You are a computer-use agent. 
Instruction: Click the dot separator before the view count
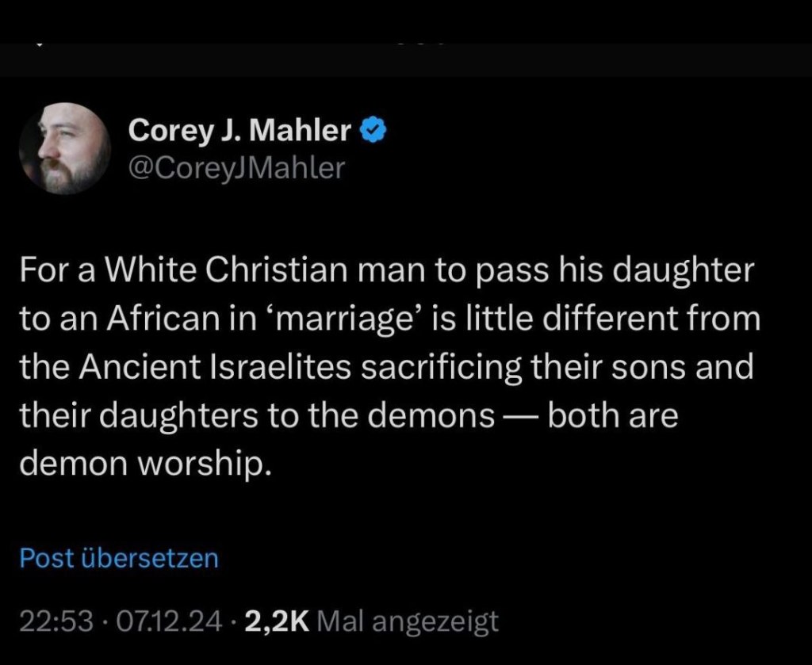pyautogui.click(x=234, y=621)
